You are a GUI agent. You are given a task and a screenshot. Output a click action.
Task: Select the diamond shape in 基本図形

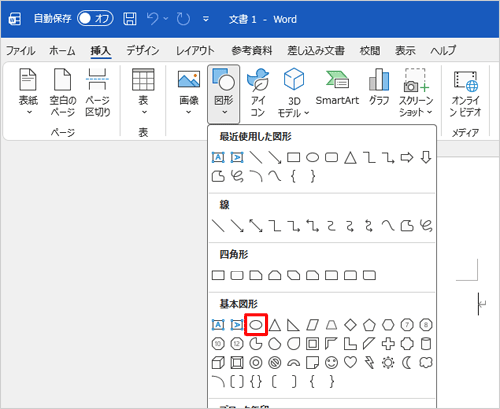[x=350, y=325]
